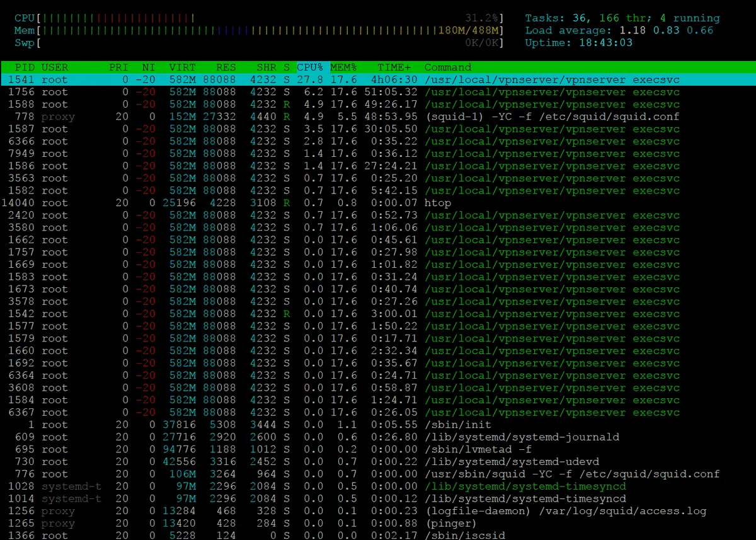This screenshot has width=756, height=540.
Task: Select the (pinger) process row
Action: coord(378,523)
